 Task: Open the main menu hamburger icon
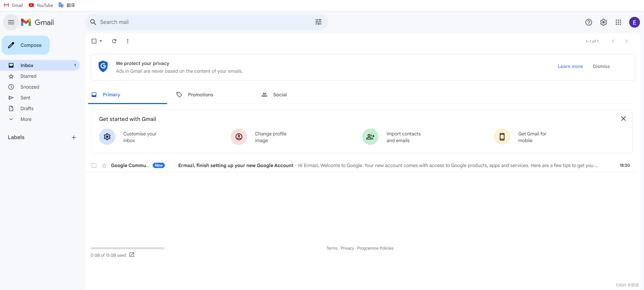coord(11,22)
